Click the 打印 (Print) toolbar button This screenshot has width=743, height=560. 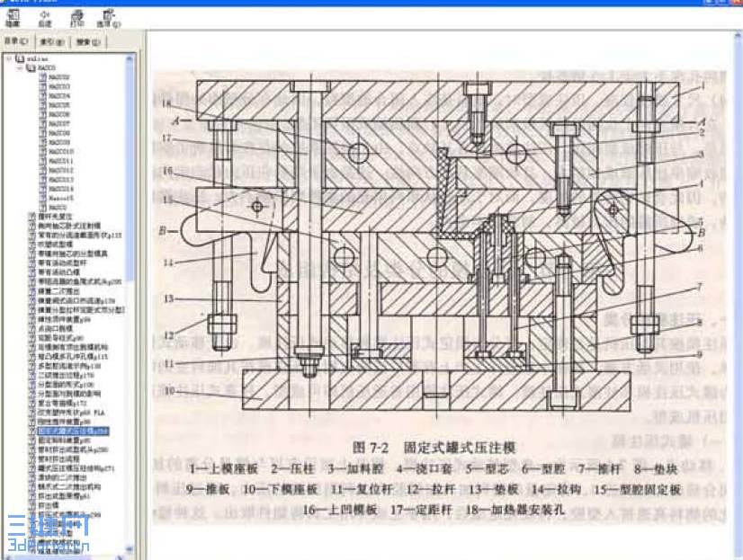tap(76, 18)
